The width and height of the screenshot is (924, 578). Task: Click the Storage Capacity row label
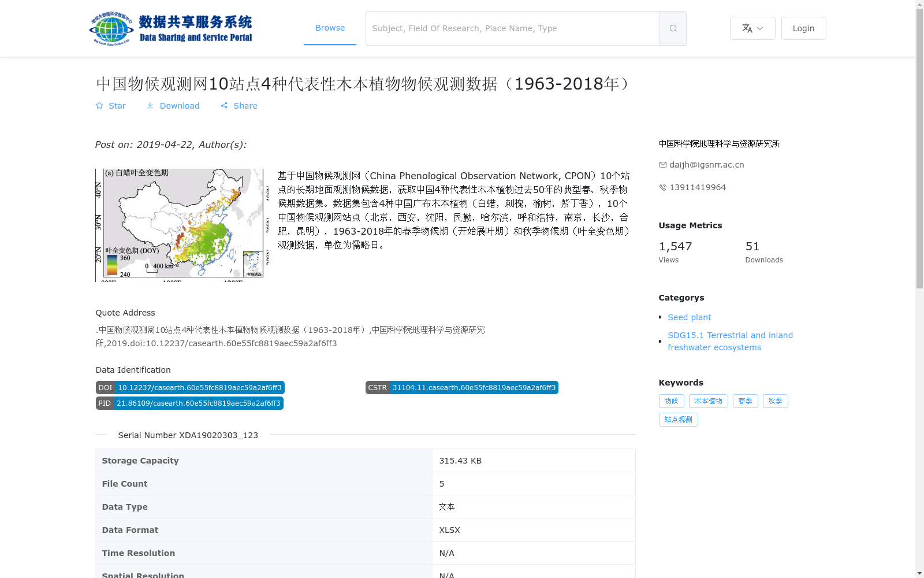click(x=140, y=461)
